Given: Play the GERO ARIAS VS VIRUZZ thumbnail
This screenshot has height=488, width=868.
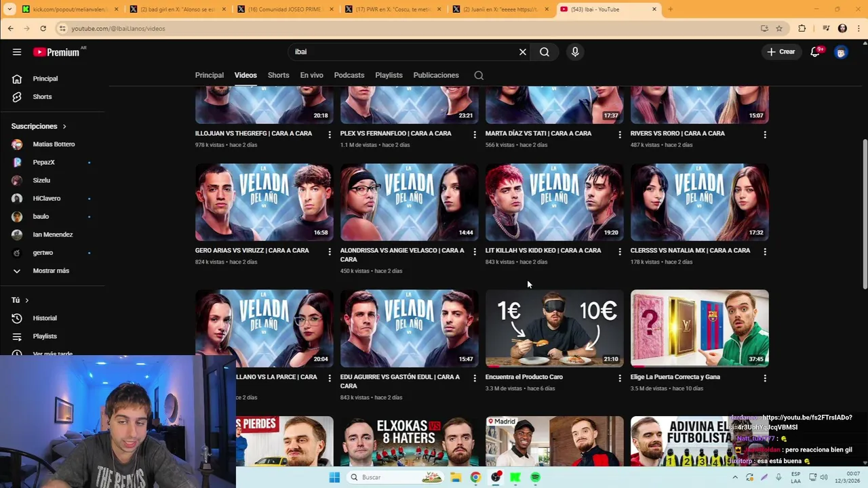Looking at the screenshot, I should pyautogui.click(x=264, y=202).
